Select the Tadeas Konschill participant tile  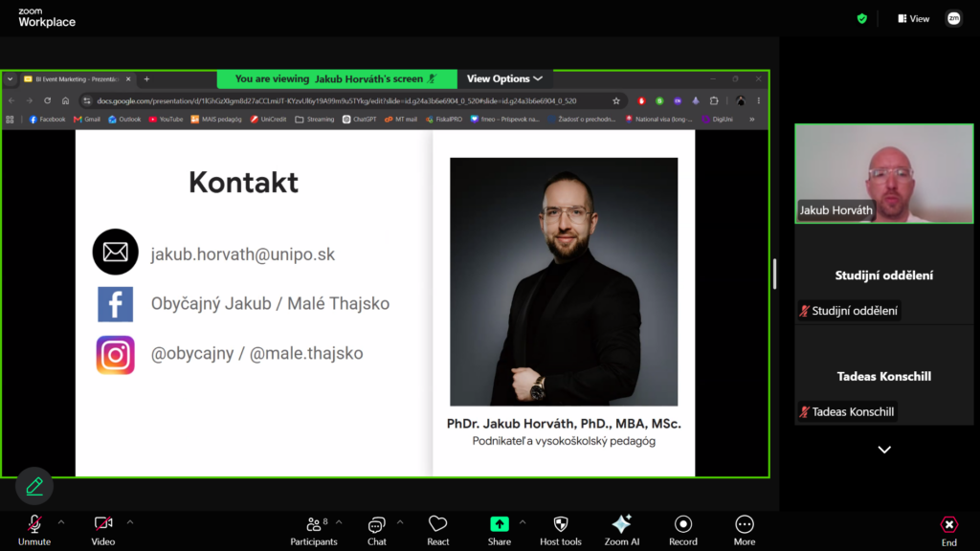point(883,376)
